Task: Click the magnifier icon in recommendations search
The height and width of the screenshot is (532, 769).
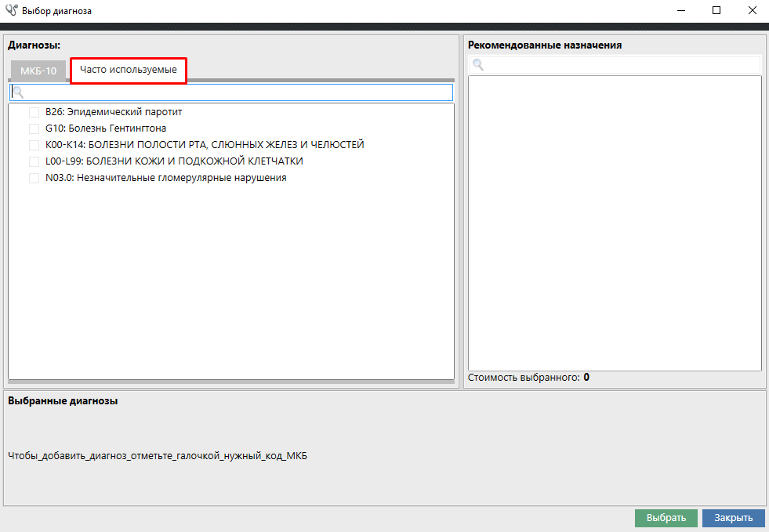Action: click(477, 66)
